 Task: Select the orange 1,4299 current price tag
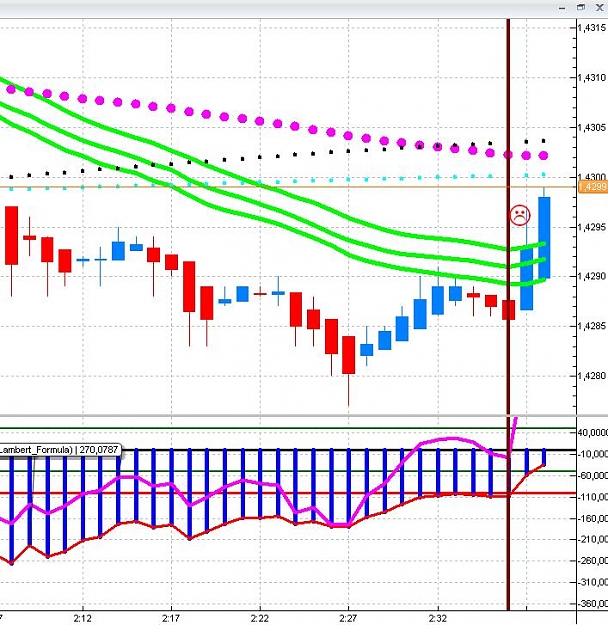point(592,187)
